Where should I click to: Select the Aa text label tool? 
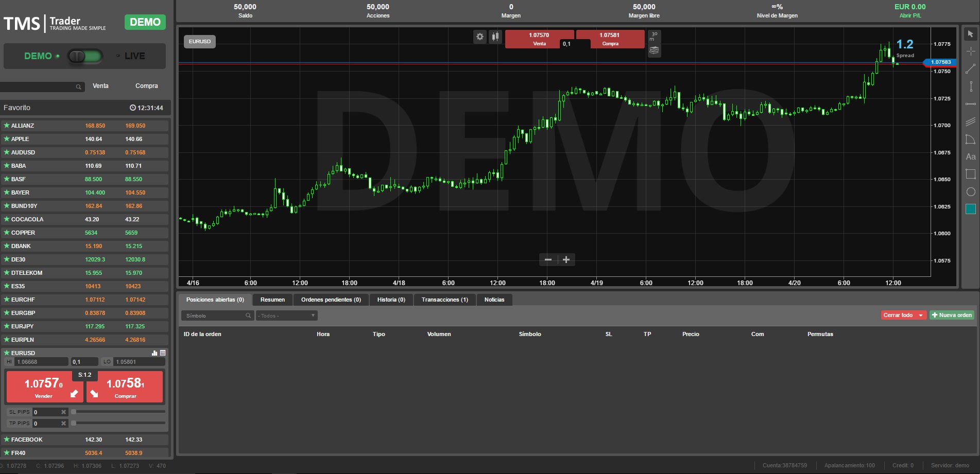tap(970, 156)
